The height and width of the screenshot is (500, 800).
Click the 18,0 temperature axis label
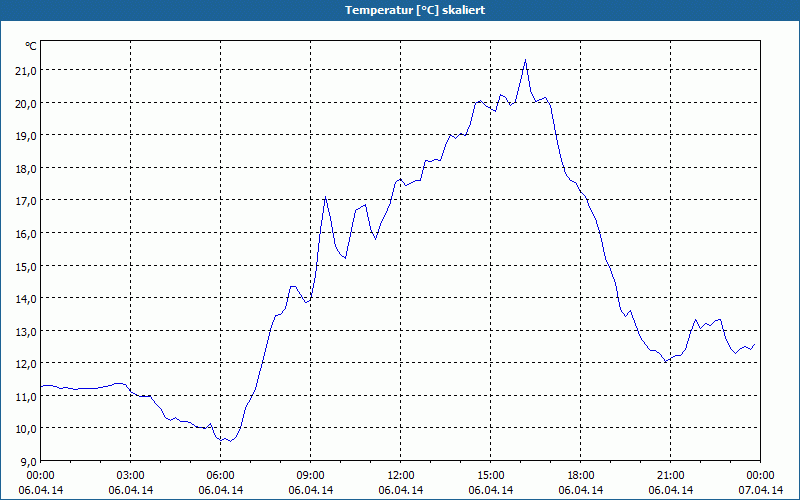point(26,168)
